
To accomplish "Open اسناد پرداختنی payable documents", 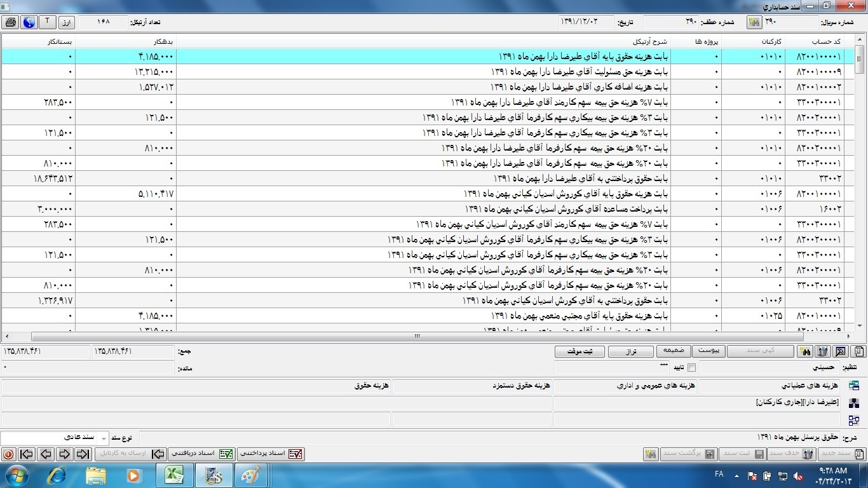I will [x=271, y=454].
